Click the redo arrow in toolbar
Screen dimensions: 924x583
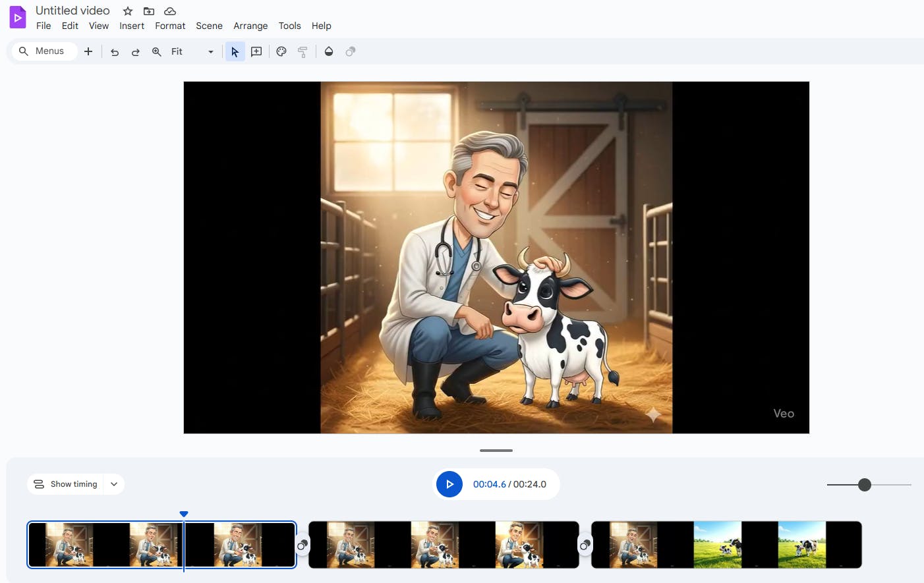[x=136, y=52]
